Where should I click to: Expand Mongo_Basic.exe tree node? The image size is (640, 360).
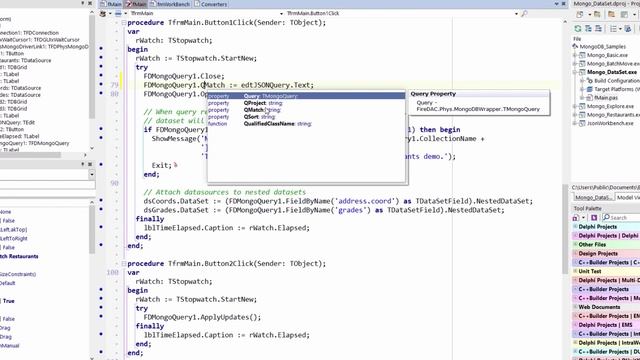576,55
